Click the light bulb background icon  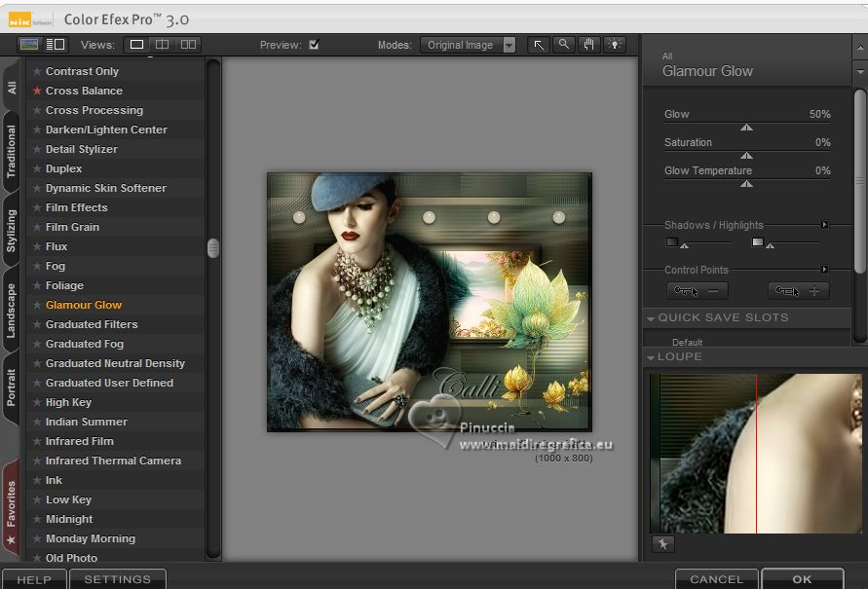pos(615,45)
